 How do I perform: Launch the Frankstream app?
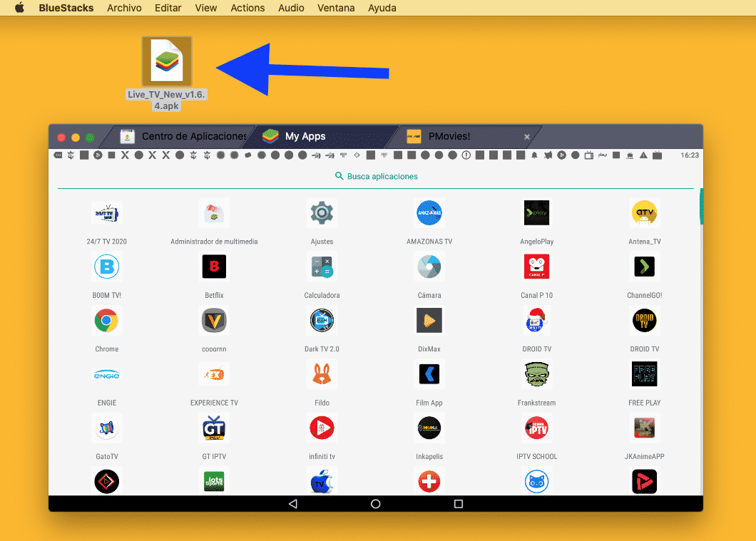coord(536,374)
